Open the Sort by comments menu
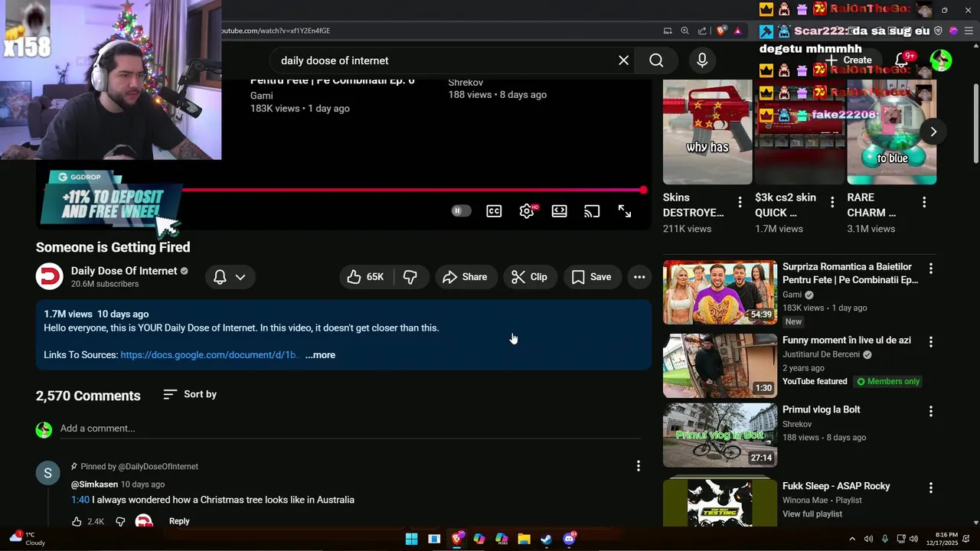Image resolution: width=980 pixels, height=551 pixels. point(190,394)
